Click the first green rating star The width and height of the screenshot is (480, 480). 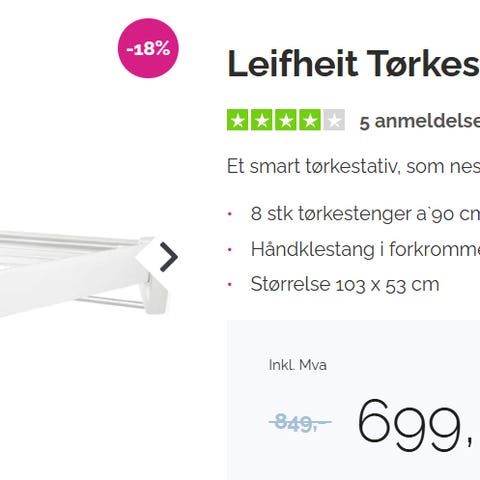(238, 120)
